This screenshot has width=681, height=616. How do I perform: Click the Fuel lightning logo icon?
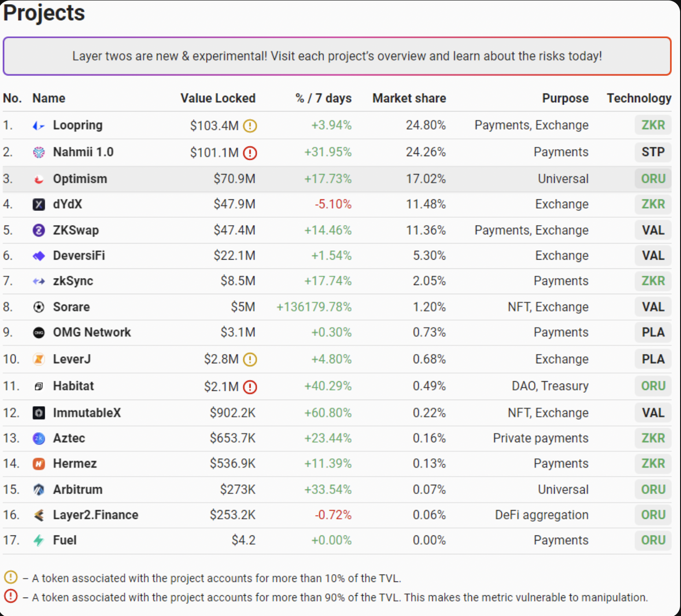coord(39,540)
